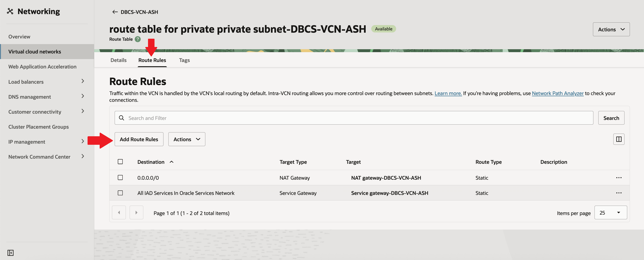This screenshot has width=644, height=260.
Task: Open the top-right Actions dropdown
Action: [x=611, y=30]
